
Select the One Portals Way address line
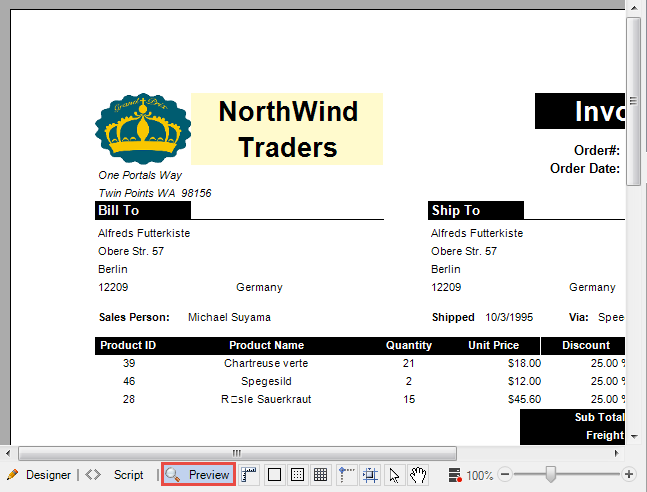click(140, 175)
